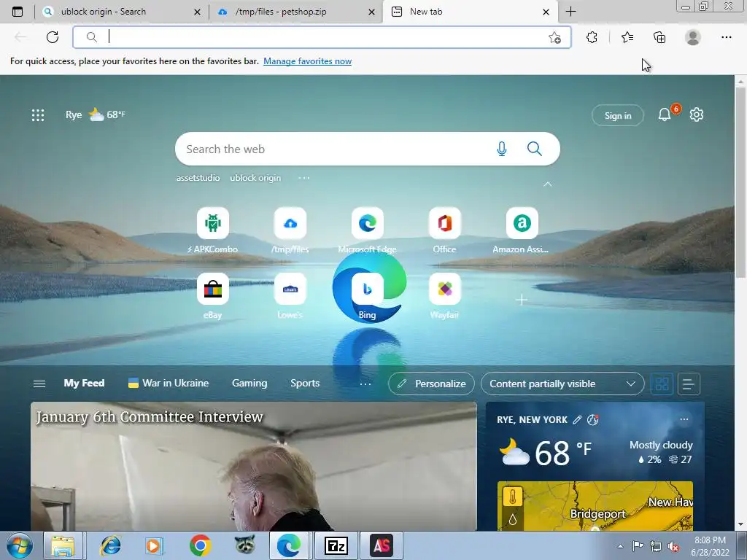Collapse the quick links chevron

[548, 184]
